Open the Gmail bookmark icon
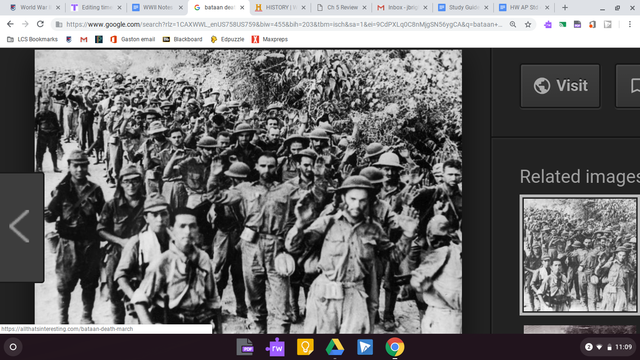640x360 pixels. point(84,39)
